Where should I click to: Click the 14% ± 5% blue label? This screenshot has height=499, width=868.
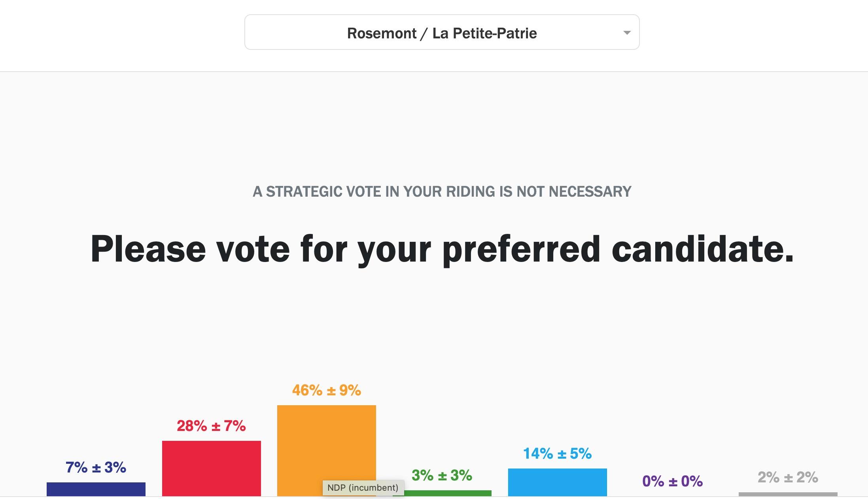(x=558, y=453)
